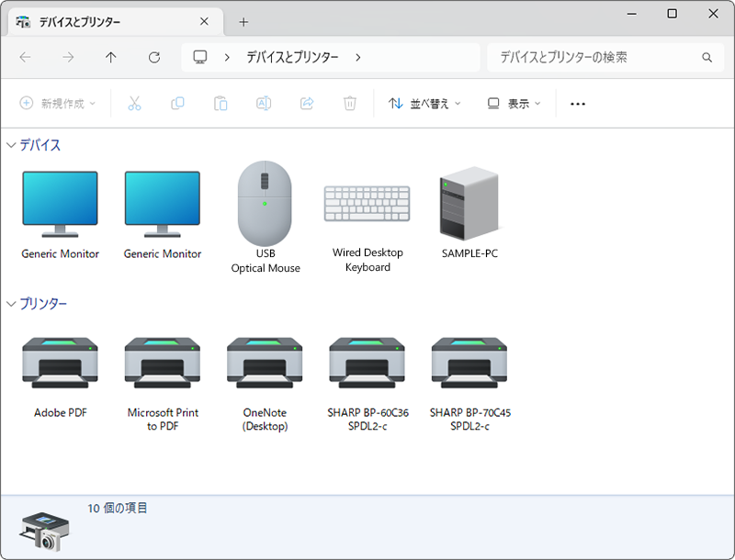Open the three-dot more options menu
Screen dimensions: 735x560
[578, 104]
